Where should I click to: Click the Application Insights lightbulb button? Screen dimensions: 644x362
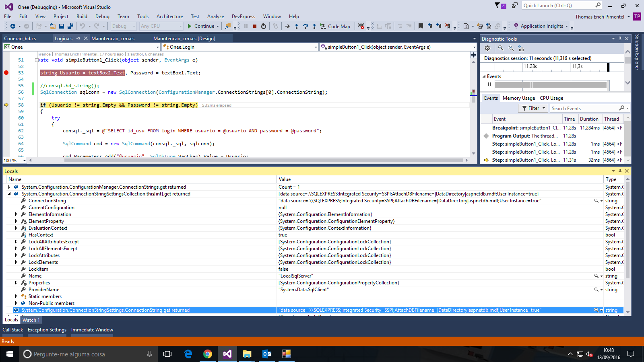point(541,26)
